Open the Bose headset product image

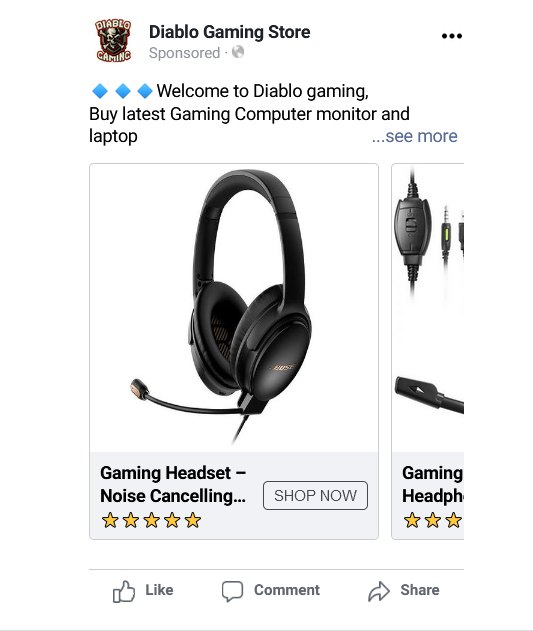234,308
